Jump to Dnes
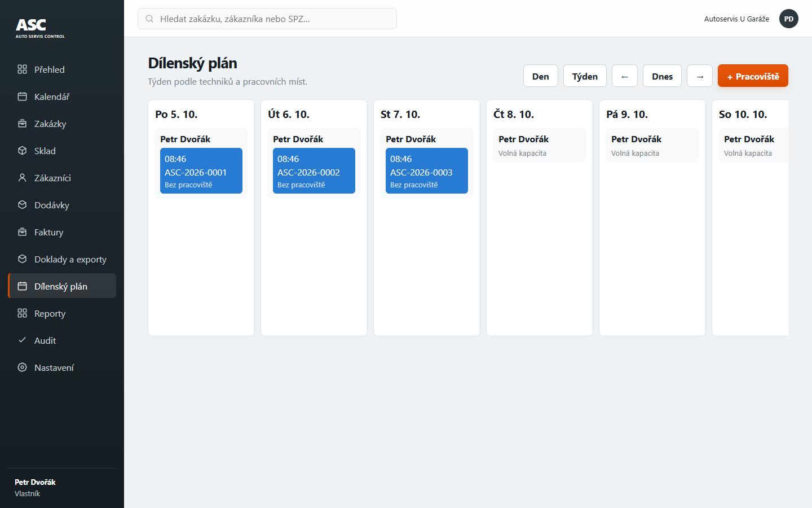The height and width of the screenshot is (508, 812). (662, 76)
